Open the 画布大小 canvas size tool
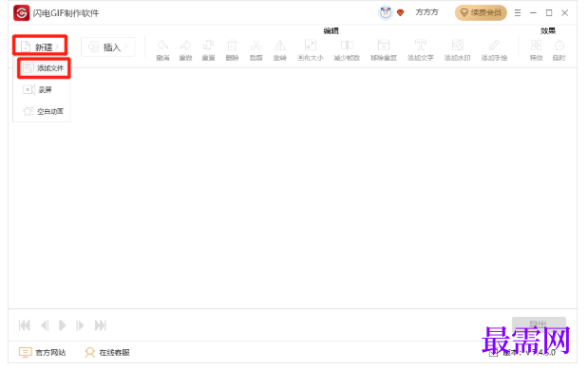The height and width of the screenshot is (370, 588). (x=310, y=49)
